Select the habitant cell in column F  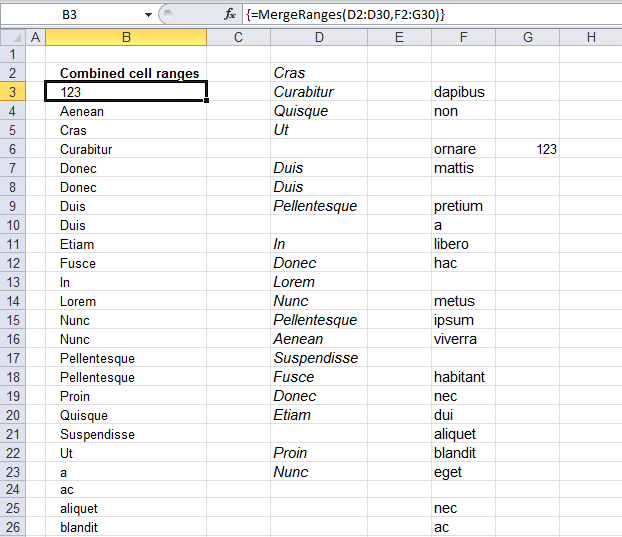[463, 377]
